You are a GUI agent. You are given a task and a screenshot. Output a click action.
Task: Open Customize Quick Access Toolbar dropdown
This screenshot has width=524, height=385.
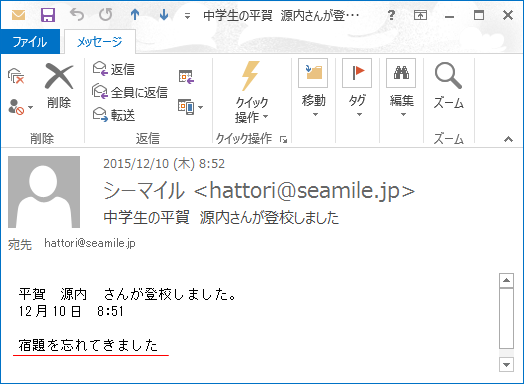coord(187,16)
